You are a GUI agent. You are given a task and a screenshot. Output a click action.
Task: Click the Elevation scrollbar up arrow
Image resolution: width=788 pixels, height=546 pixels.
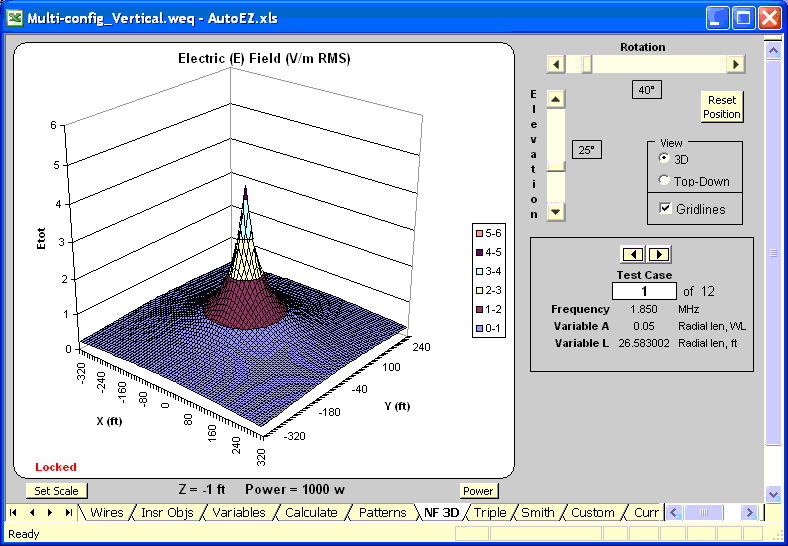click(x=556, y=98)
